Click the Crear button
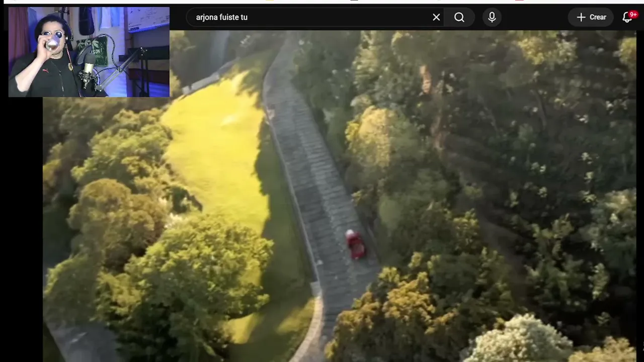The image size is (644, 362). tap(591, 17)
